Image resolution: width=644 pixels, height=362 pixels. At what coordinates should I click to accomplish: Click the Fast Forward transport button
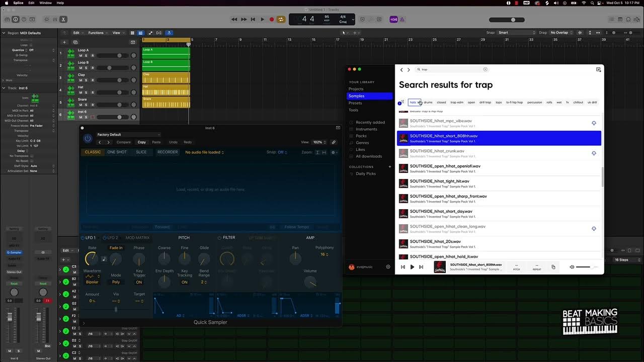[244, 20]
